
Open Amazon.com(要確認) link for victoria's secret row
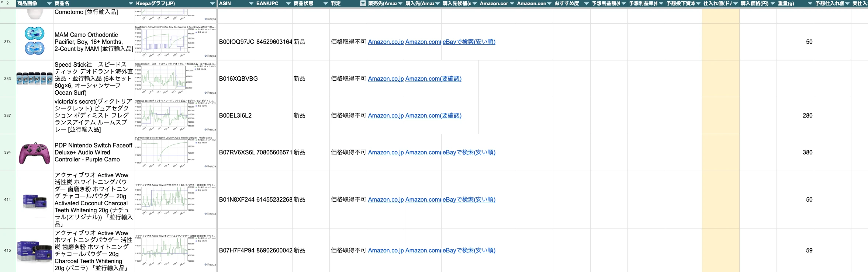433,116
